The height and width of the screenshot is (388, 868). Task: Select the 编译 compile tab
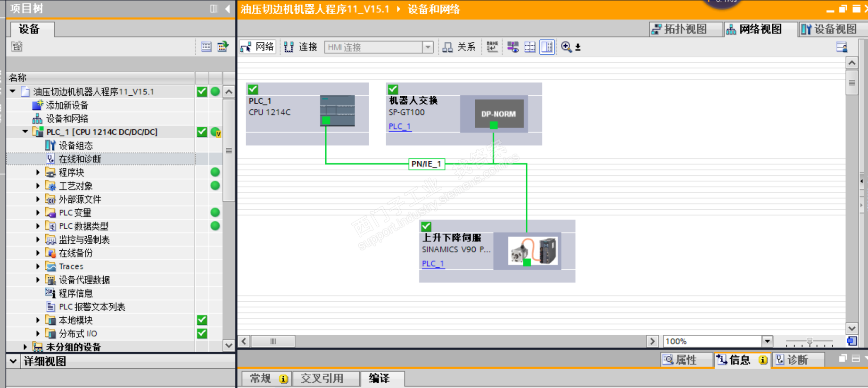(x=382, y=379)
